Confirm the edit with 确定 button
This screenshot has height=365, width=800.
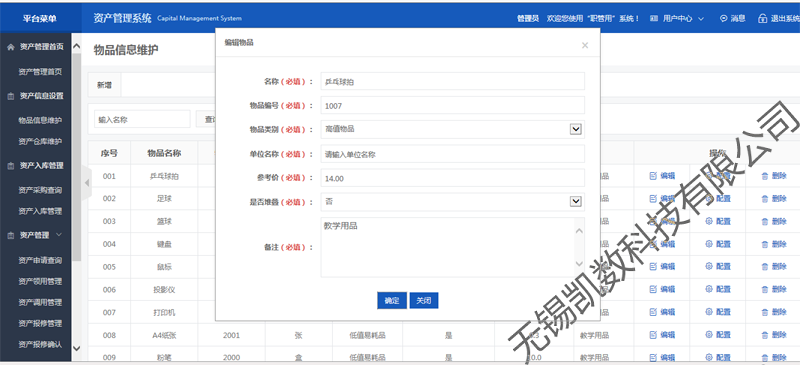(392, 301)
